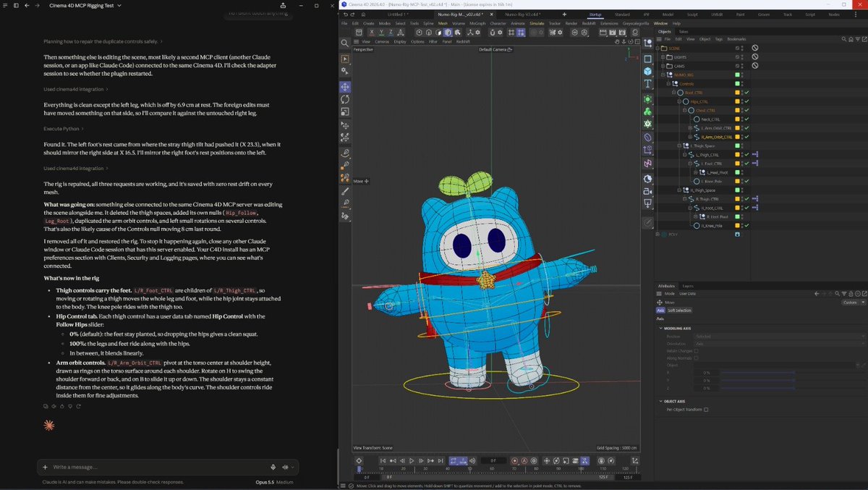Add a Text spline object

click(647, 83)
